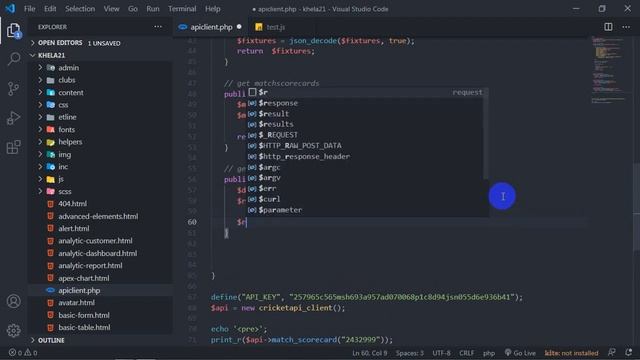
Task: Open the Edit menu
Action: coord(50,9)
